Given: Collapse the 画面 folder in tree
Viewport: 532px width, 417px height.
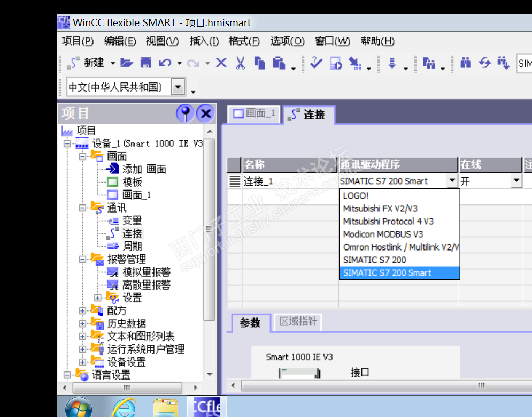Looking at the screenshot, I should pyautogui.click(x=82, y=156).
